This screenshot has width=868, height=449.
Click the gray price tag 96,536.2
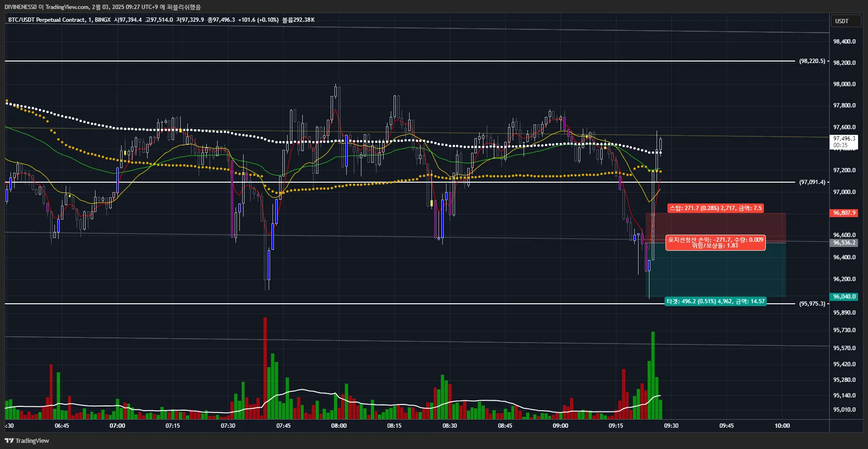844,243
